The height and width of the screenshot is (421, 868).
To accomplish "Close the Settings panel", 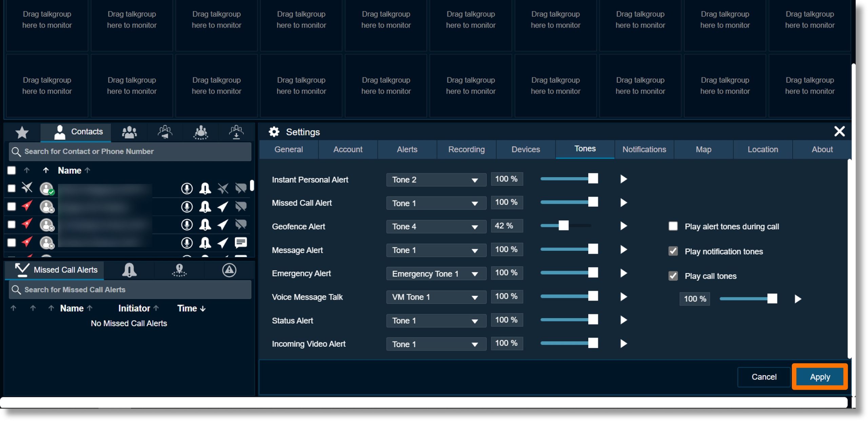I will click(x=840, y=131).
